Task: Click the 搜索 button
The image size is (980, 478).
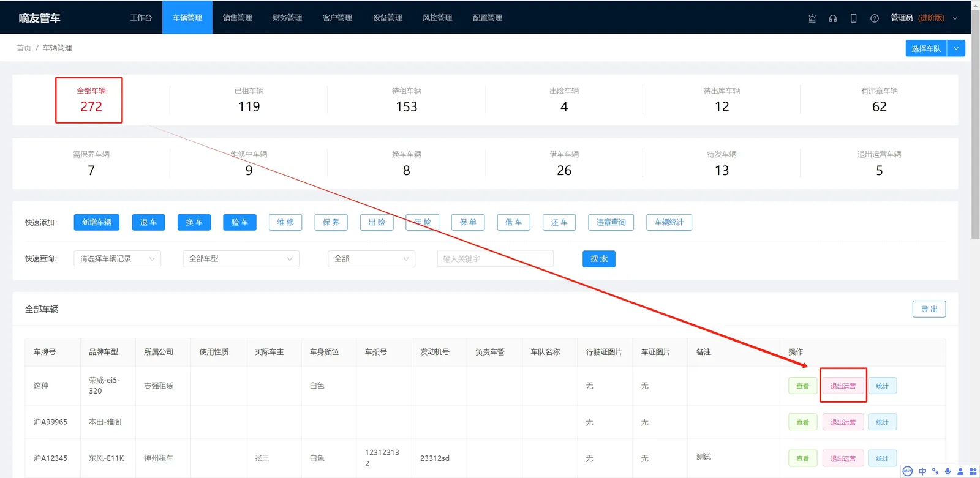Action: pos(599,259)
